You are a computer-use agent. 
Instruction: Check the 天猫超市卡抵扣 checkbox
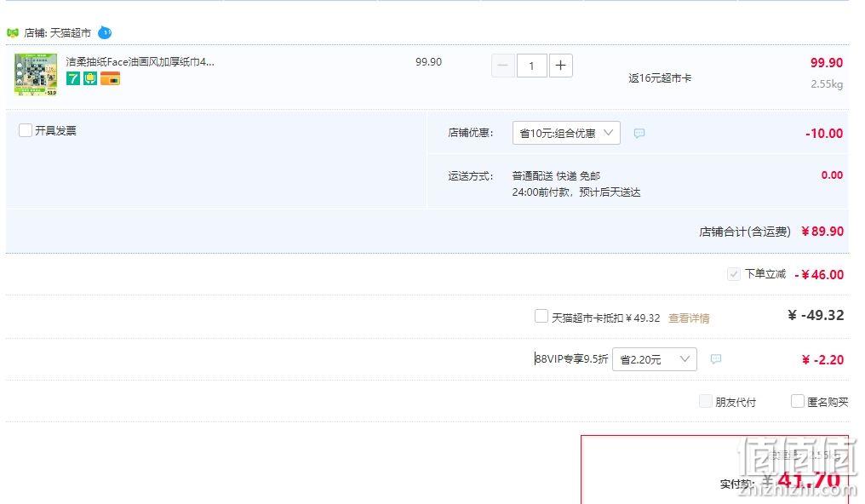tap(541, 317)
